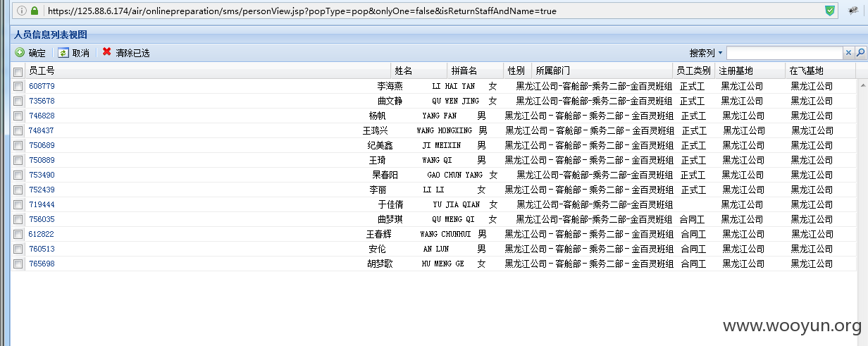868x346 pixels.
Task: Sort by the 性别 column header
Action: (x=518, y=70)
